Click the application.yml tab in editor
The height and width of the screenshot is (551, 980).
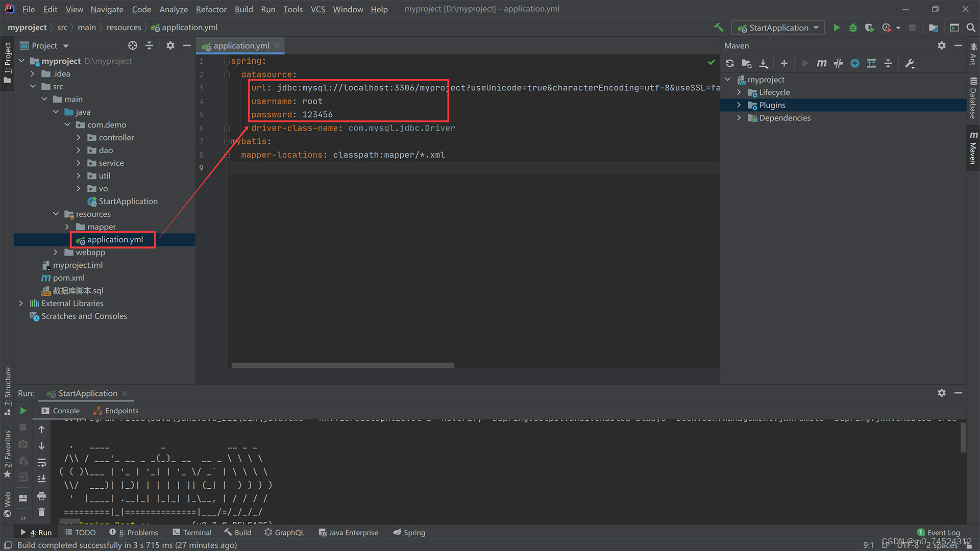pyautogui.click(x=241, y=46)
